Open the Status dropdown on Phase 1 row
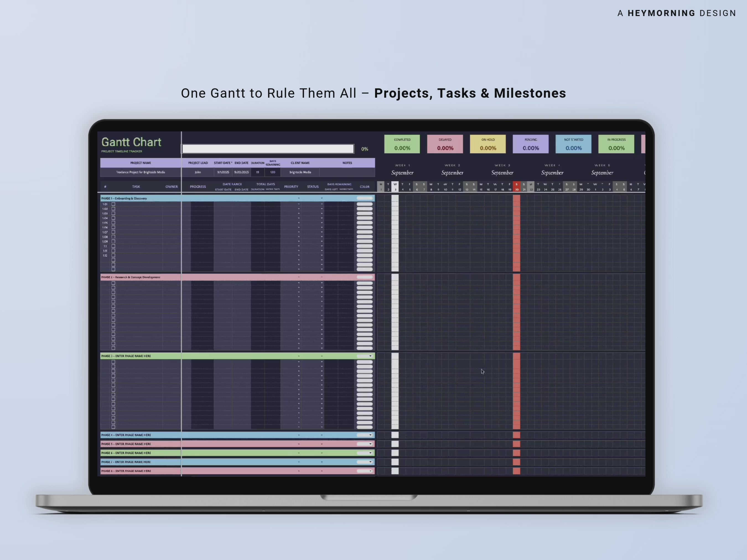Viewport: 747px width, 560px height. pos(321,198)
